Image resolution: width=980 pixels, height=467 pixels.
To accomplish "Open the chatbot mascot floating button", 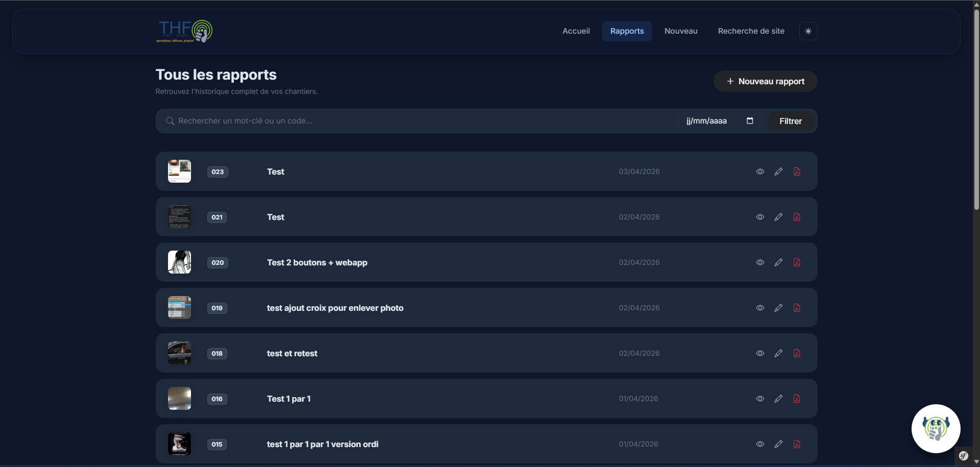I will tap(936, 429).
